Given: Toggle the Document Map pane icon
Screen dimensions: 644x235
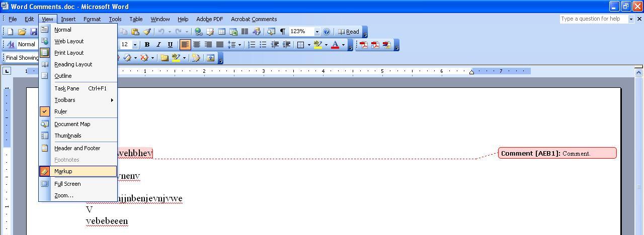Looking at the screenshot, I should click(x=272, y=32).
